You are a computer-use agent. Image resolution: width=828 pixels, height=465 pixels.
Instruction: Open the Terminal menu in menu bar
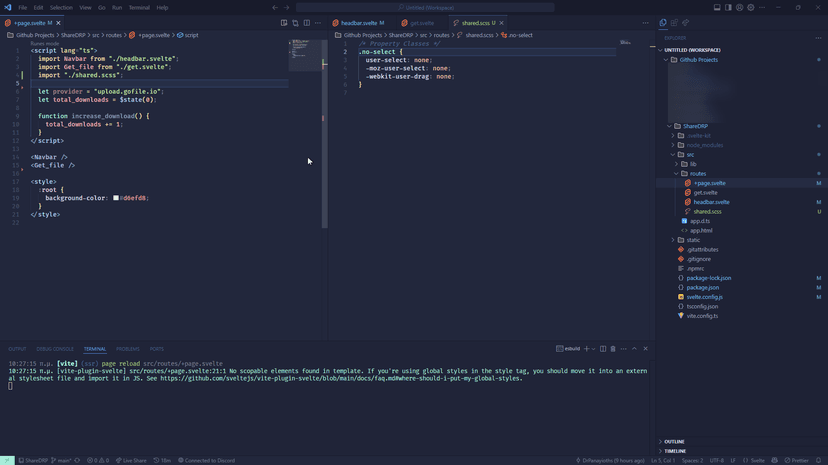coord(139,7)
